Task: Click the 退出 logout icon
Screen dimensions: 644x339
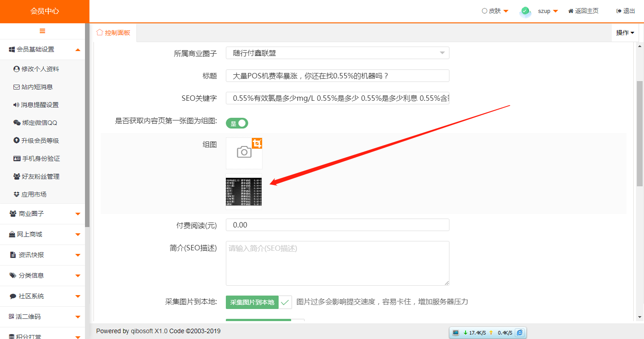Action: click(x=619, y=11)
